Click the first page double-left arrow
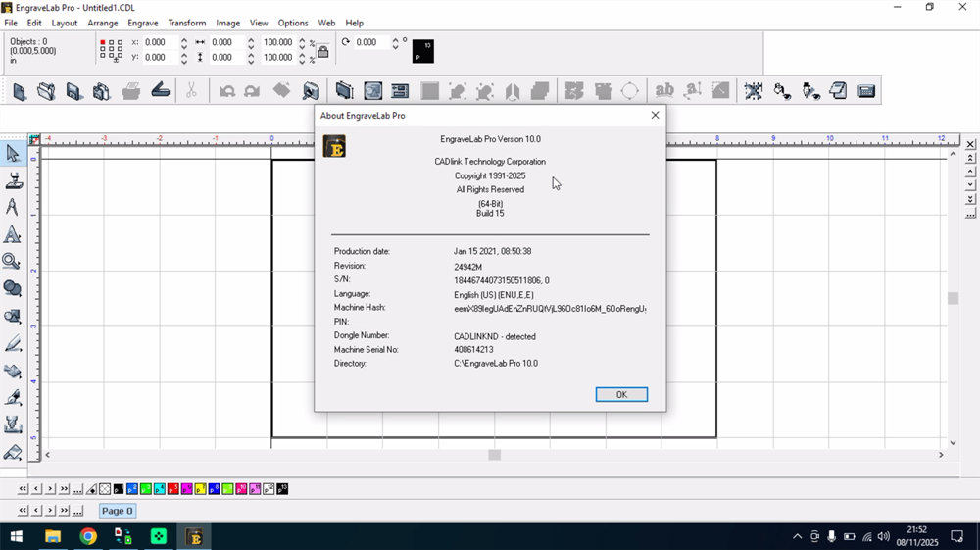The image size is (980, 550). click(23, 511)
